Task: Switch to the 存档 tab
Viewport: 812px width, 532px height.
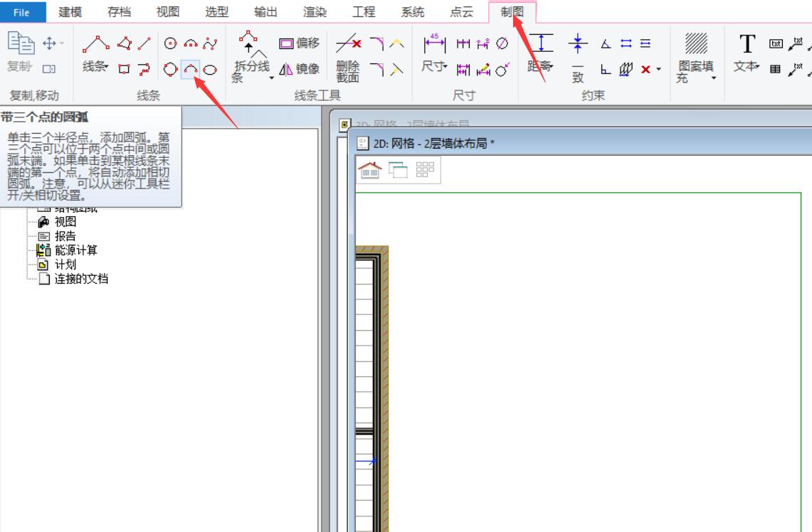Action: [119, 12]
